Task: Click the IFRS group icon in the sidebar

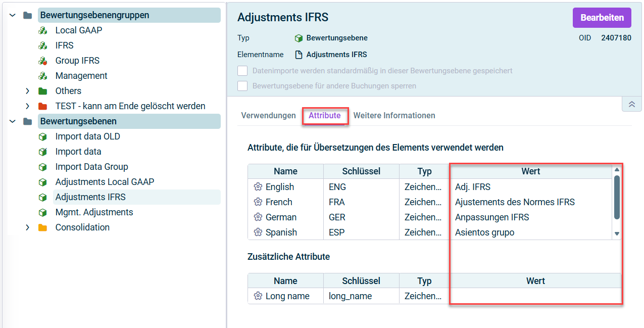Action: point(43,45)
